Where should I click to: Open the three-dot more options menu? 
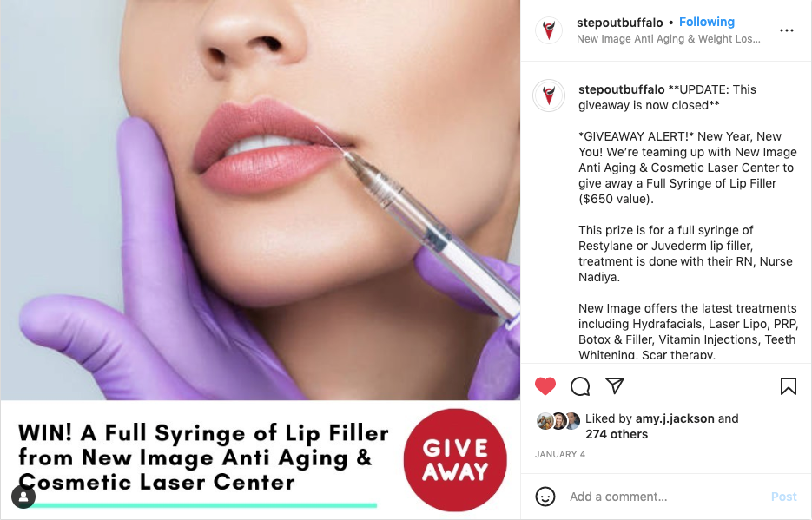point(787,30)
